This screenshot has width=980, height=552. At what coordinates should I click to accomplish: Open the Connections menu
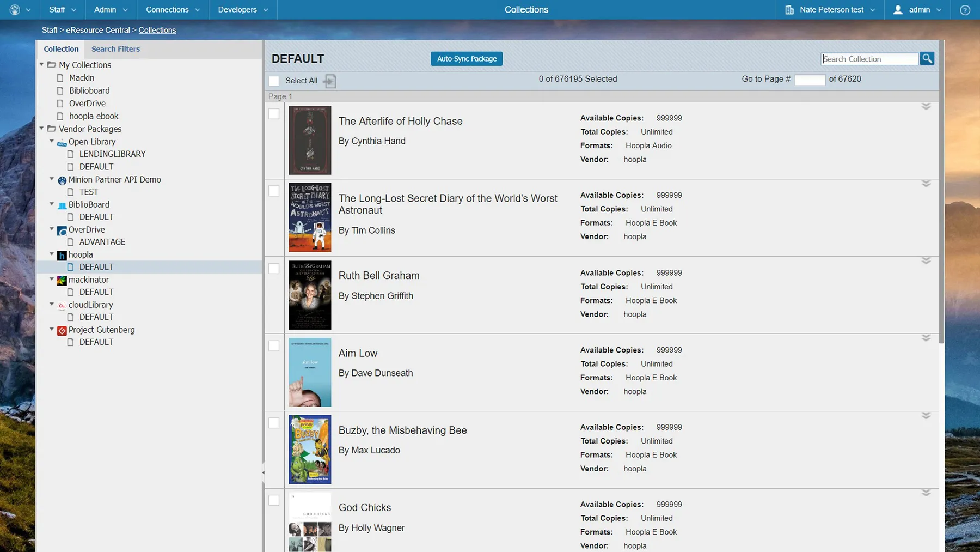click(x=173, y=10)
